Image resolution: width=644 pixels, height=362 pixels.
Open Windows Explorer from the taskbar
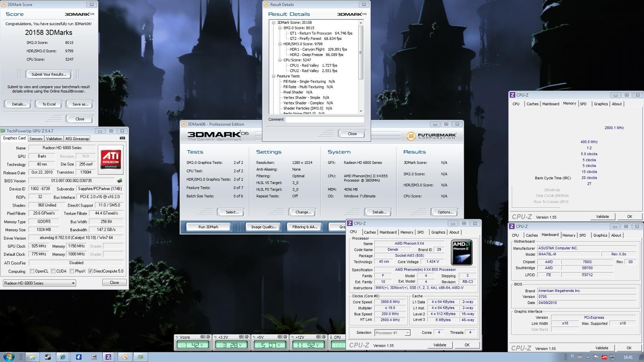click(32, 357)
